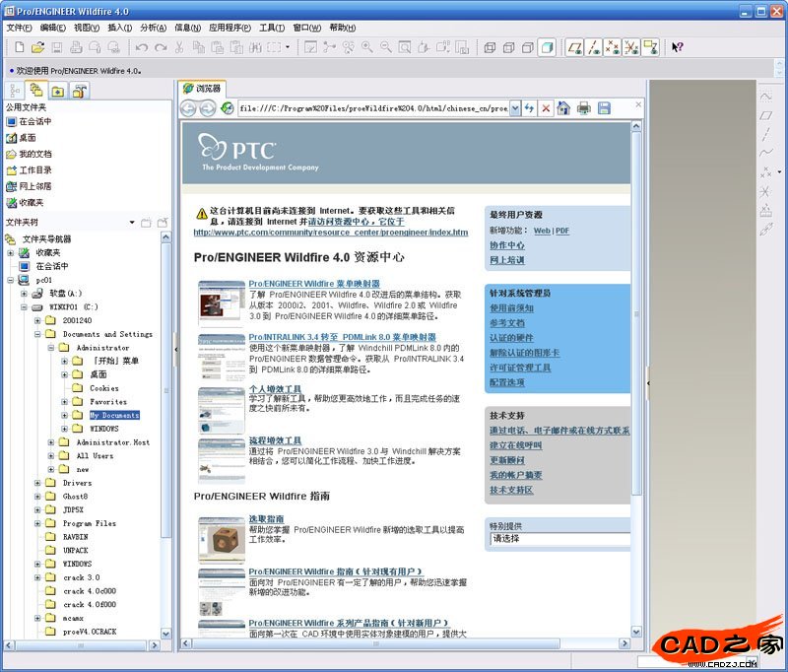
Task: Switch to Wireframe display mode
Action: [x=490, y=47]
